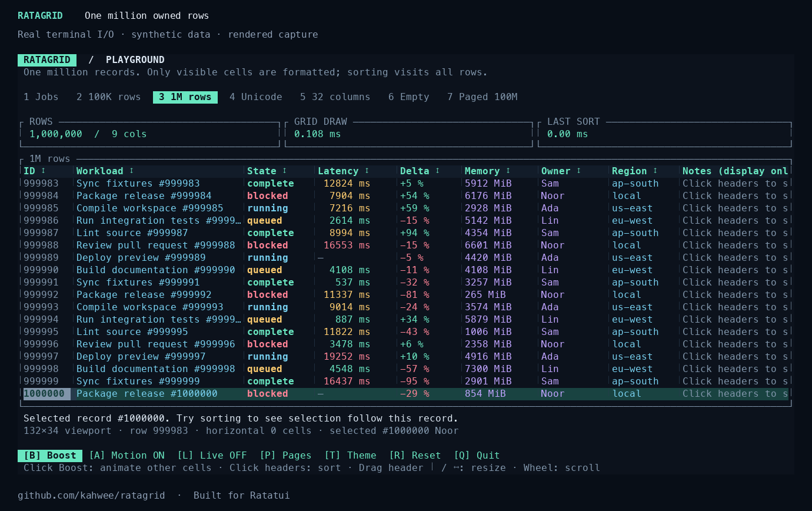Click the Delta column sort arrow
This screenshot has width=812, height=511.
pos(438,171)
